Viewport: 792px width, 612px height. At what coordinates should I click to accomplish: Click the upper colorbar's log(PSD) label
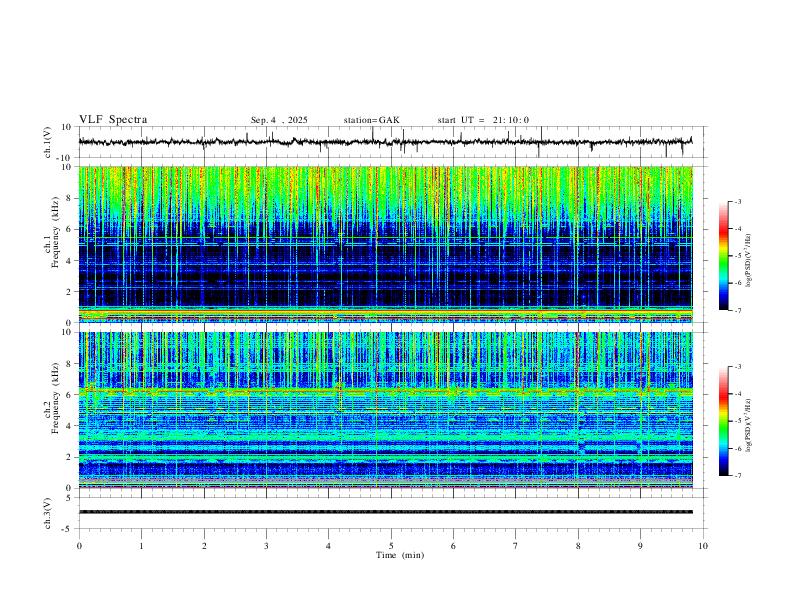749,261
